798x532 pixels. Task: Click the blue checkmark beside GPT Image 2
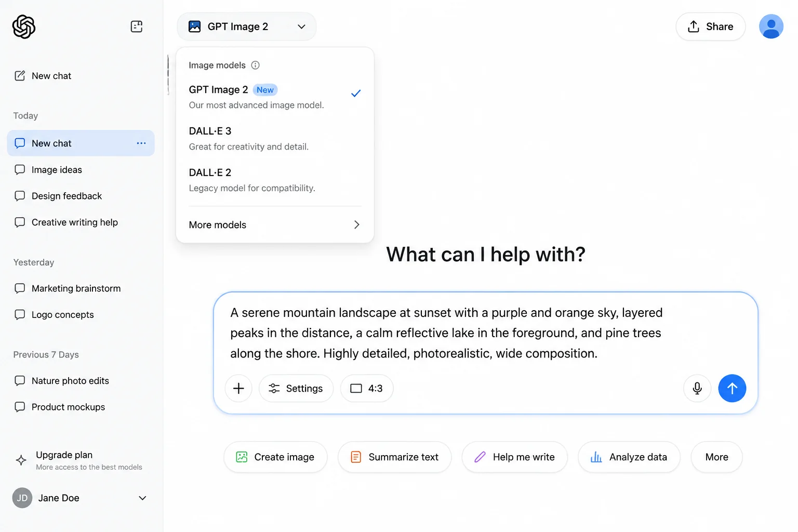[356, 94]
